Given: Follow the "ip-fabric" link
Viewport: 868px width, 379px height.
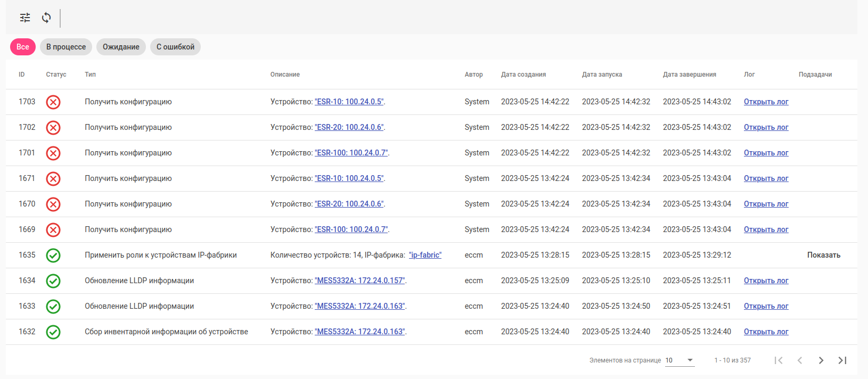Looking at the screenshot, I should [x=425, y=255].
